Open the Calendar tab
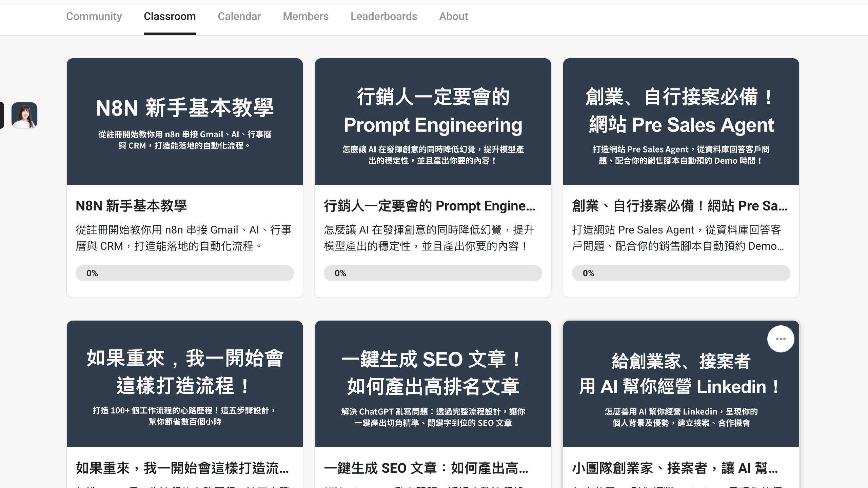This screenshot has height=488, width=868. click(x=239, y=16)
